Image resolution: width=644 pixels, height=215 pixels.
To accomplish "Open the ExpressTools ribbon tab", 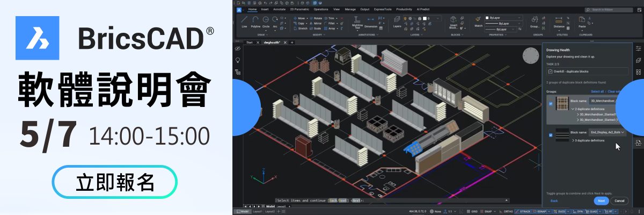I will 383,9.
